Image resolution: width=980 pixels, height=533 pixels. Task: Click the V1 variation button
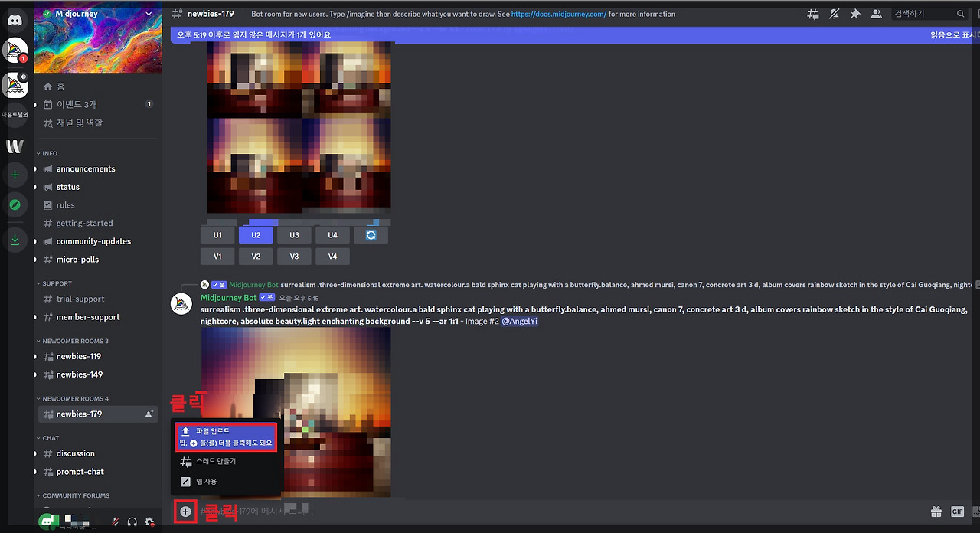click(x=217, y=257)
